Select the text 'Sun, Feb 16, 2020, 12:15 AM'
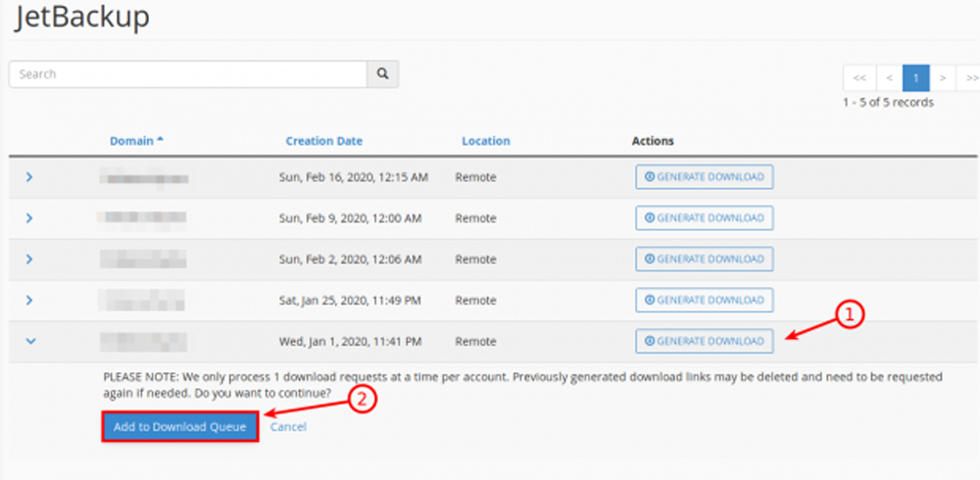980x480 pixels. [x=353, y=177]
